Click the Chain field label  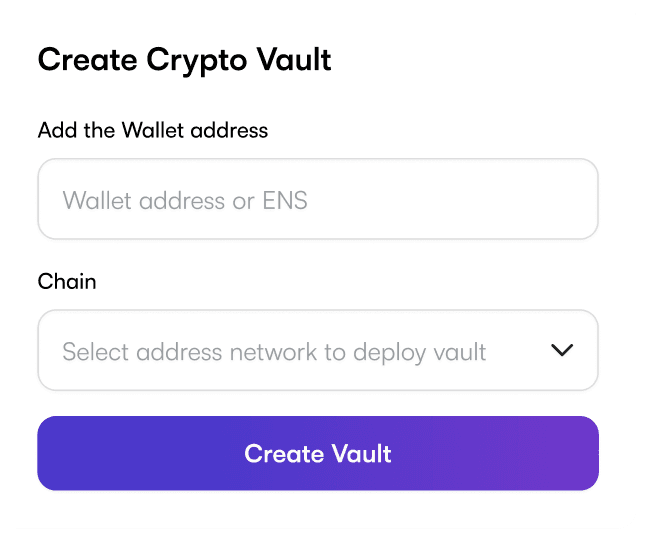pyautogui.click(x=67, y=281)
